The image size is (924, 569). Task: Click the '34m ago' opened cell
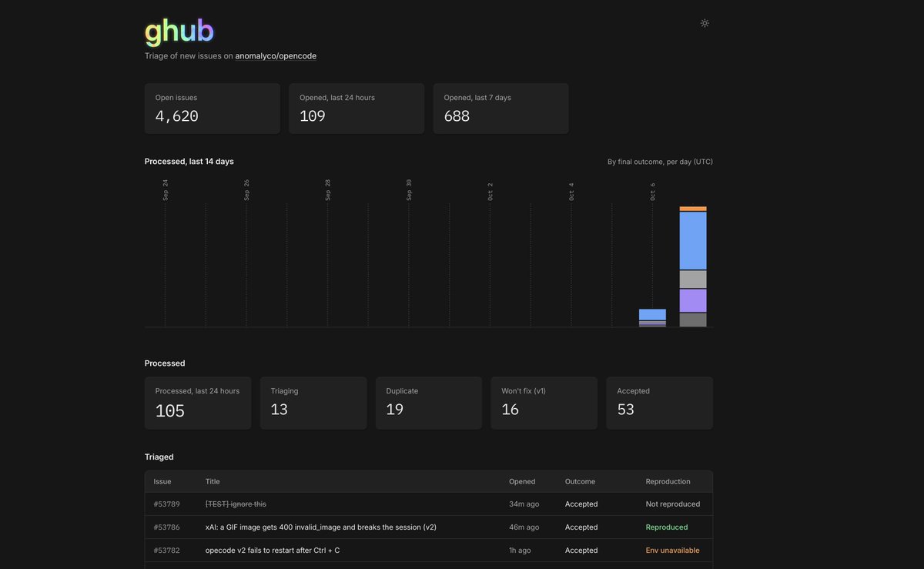(524, 504)
